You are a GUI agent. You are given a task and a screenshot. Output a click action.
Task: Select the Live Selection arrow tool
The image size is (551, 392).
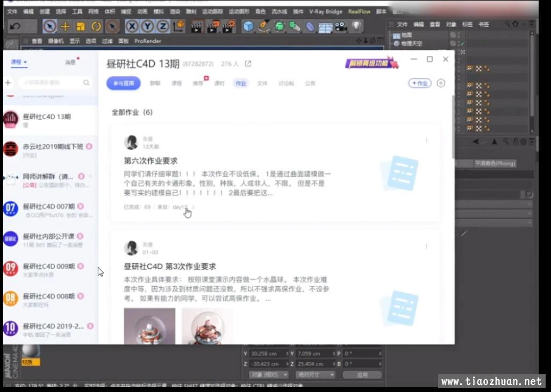pyautogui.click(x=49, y=26)
